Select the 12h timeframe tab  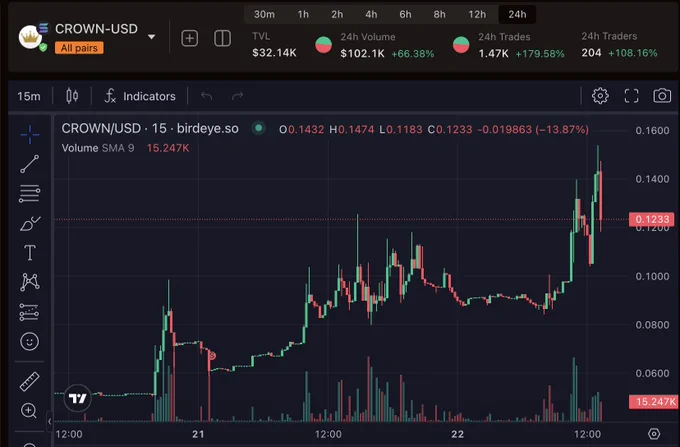(477, 14)
